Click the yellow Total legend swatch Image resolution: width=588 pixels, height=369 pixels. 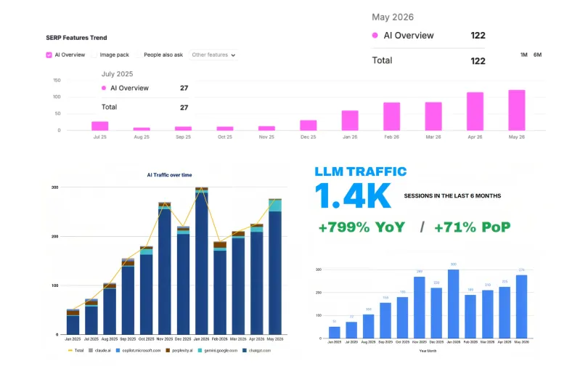click(x=70, y=350)
